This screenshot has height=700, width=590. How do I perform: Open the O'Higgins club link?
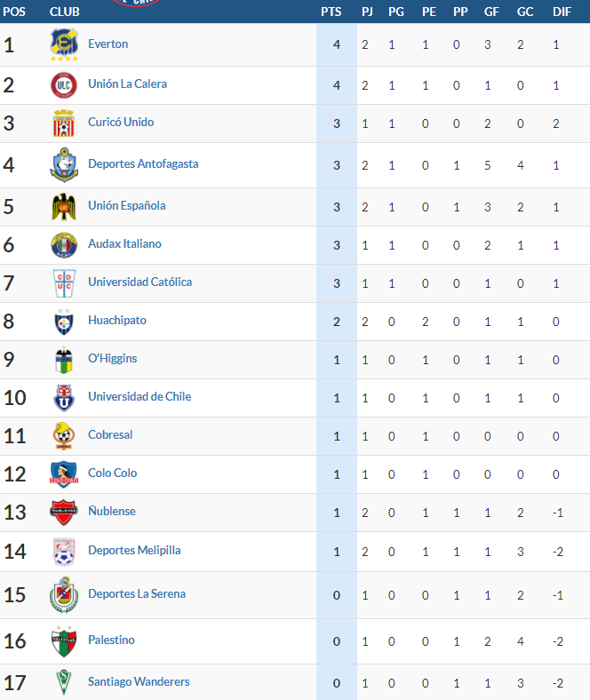click(112, 359)
